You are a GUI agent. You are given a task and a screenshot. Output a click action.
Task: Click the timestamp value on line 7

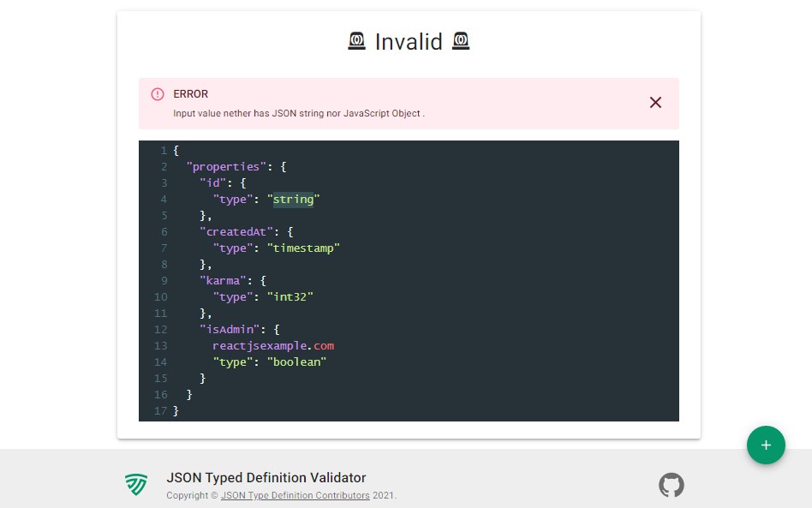(304, 248)
